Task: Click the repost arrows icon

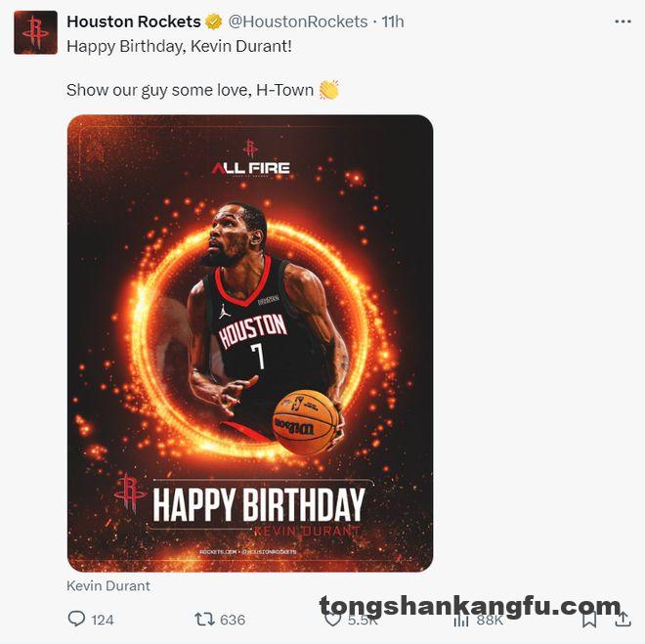Action: coord(204,619)
